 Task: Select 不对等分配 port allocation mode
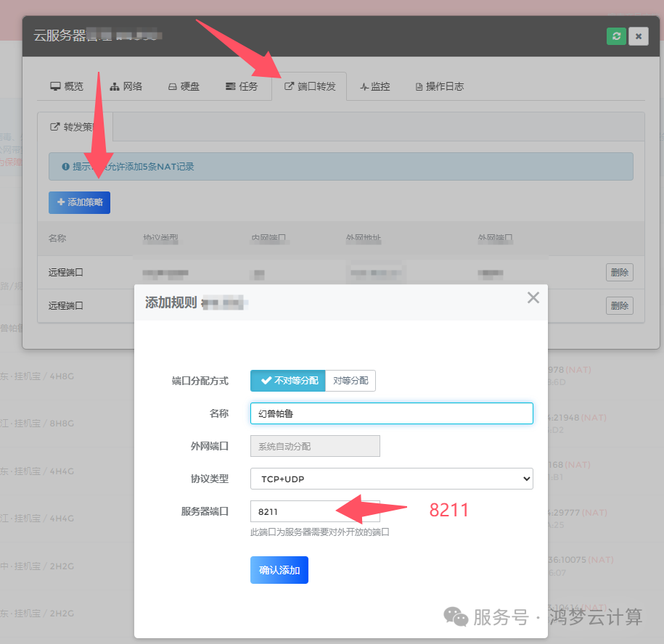tap(288, 381)
